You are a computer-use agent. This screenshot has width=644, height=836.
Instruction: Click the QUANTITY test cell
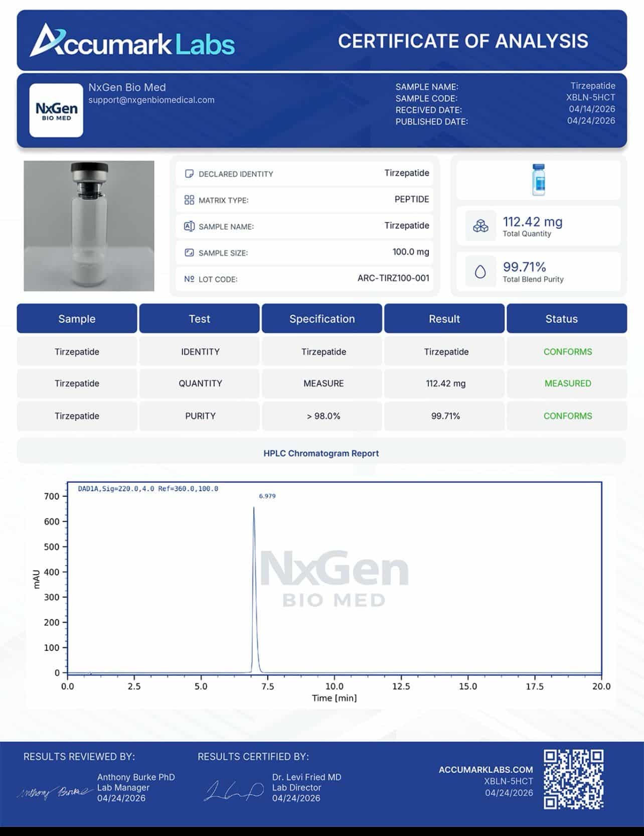pos(200,383)
